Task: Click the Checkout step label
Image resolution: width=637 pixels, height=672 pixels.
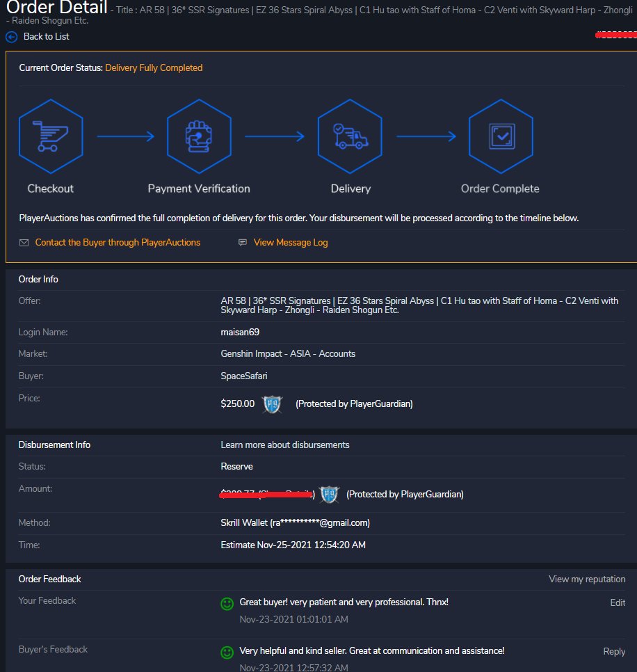Action: click(51, 189)
